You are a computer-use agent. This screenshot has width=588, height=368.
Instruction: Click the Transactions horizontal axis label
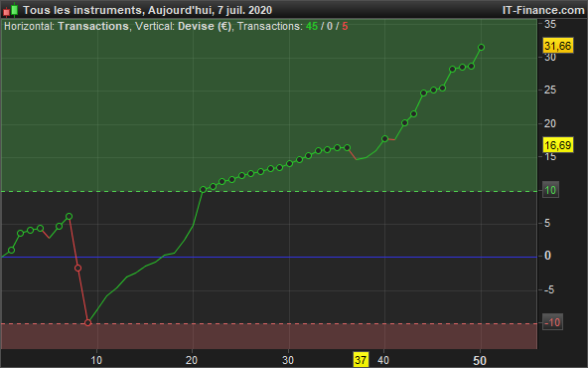coord(93,26)
